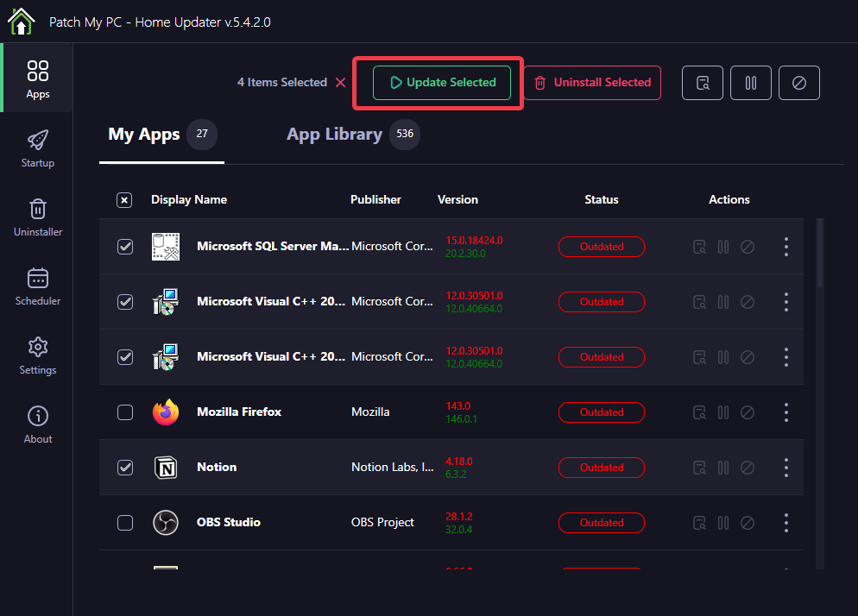Open the three-dot menu for Notion
The width and height of the screenshot is (858, 616).
pos(786,467)
